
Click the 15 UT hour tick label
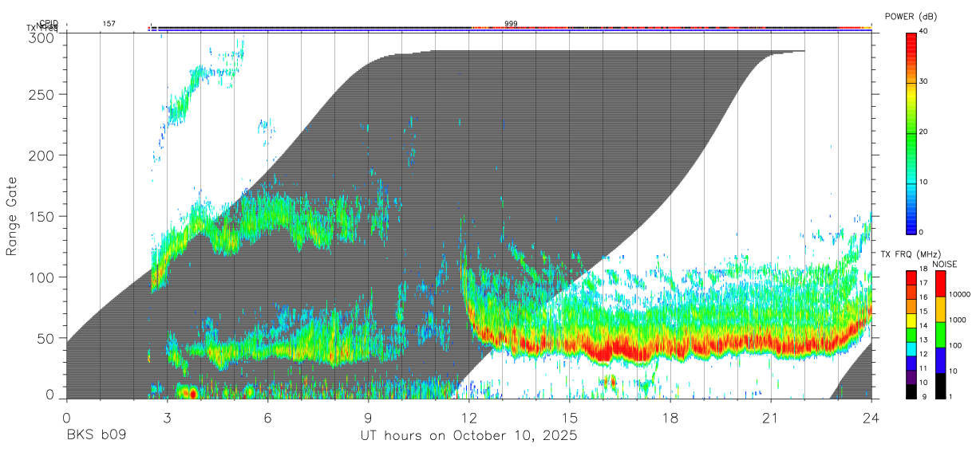click(x=570, y=417)
